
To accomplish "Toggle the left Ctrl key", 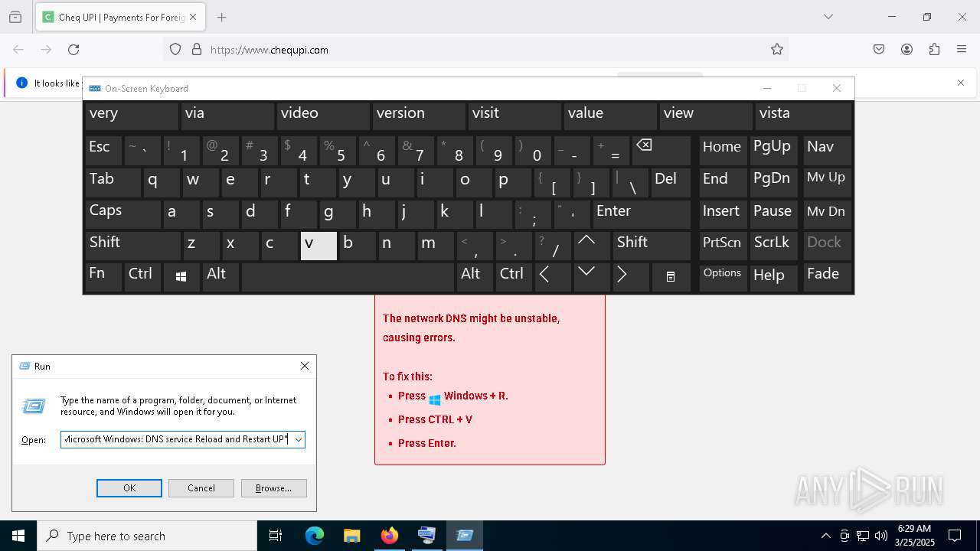I will tap(142, 277).
